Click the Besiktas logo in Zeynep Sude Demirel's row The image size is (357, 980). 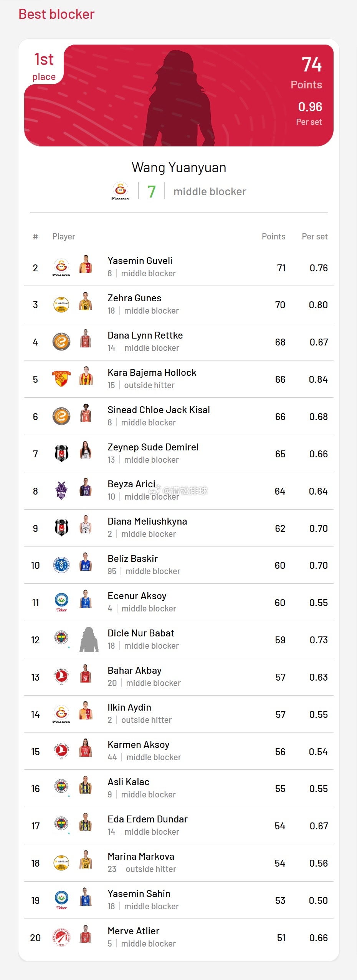click(61, 453)
